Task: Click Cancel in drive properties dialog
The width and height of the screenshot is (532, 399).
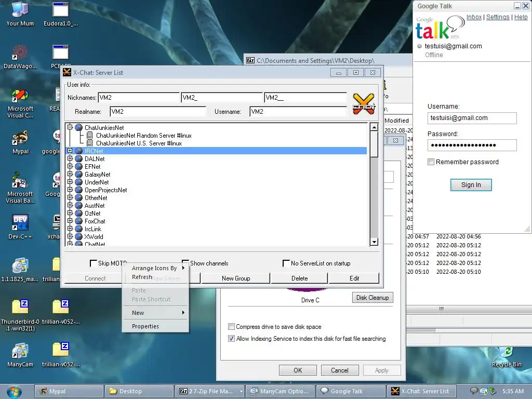Action: pyautogui.click(x=340, y=370)
